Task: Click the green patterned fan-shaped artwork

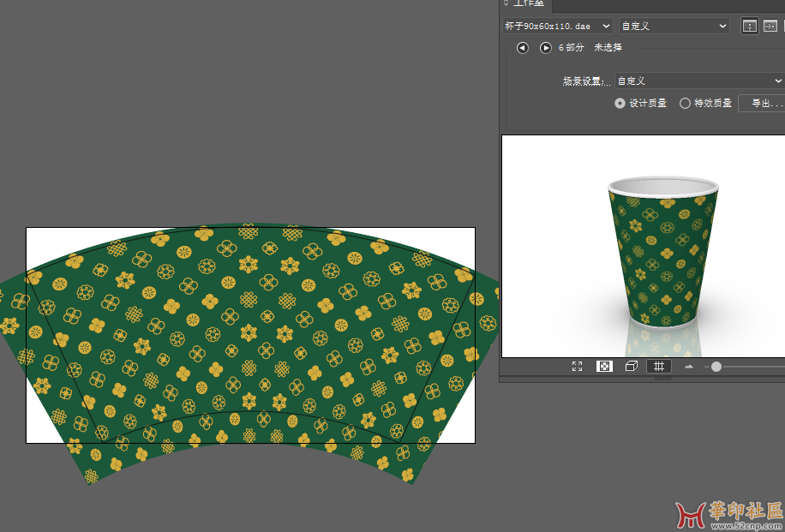Action: 249,343
